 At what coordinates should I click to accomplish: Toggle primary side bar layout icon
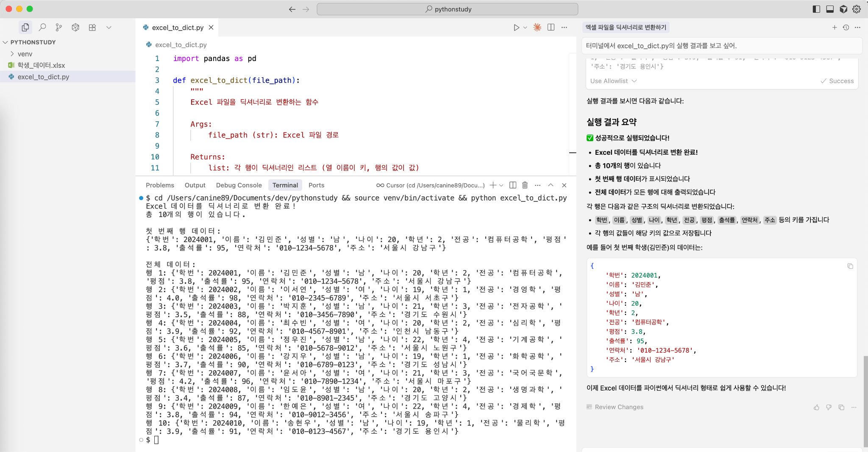[816, 9]
